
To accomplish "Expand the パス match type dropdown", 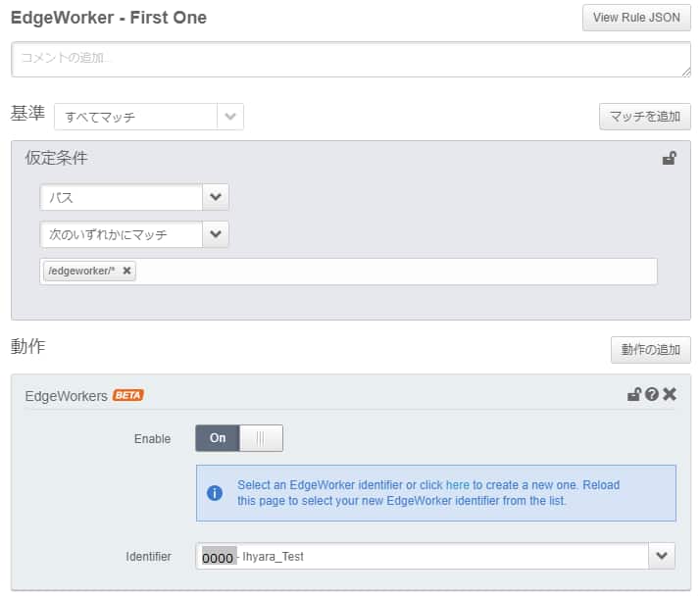I will coord(216,197).
